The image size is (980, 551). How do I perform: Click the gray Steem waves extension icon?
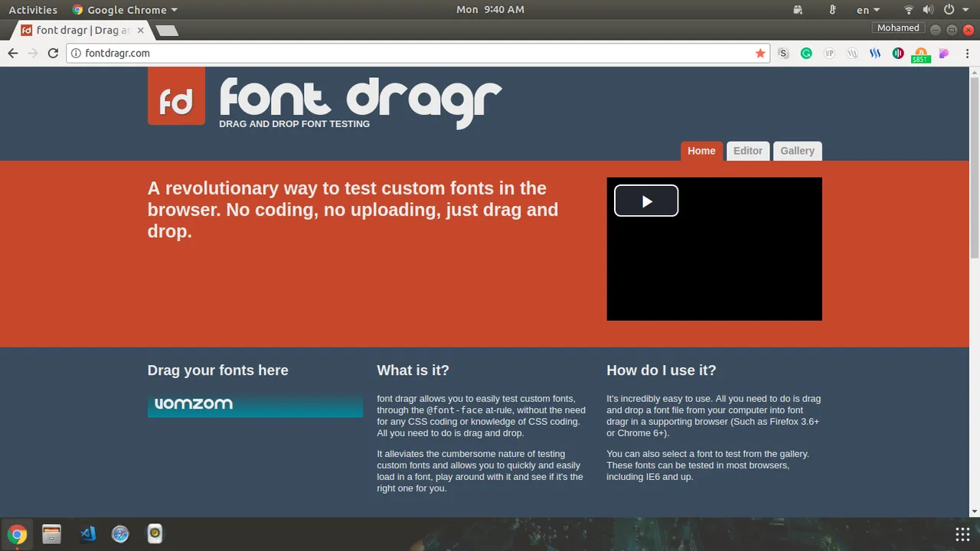click(852, 54)
